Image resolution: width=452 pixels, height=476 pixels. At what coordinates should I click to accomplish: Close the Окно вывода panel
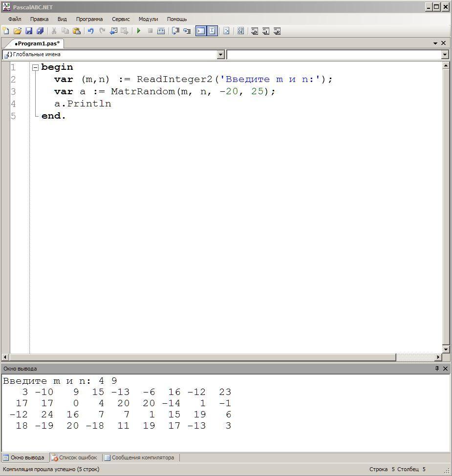coord(445,368)
